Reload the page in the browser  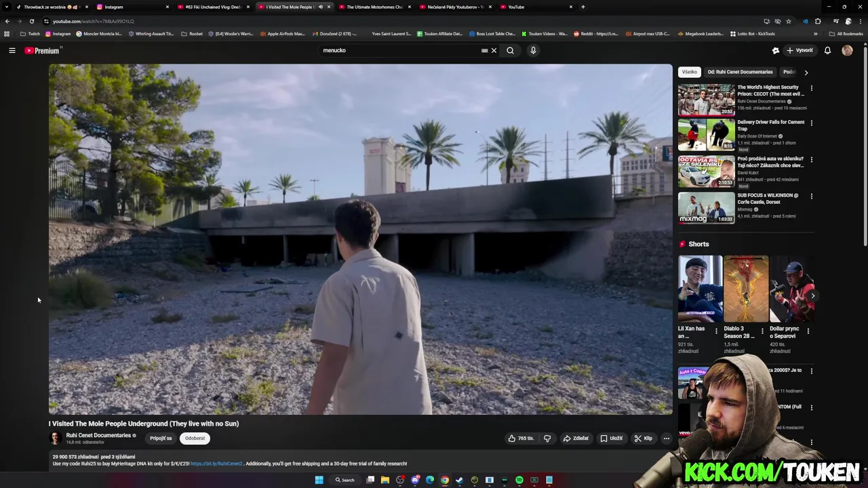pos(31,21)
